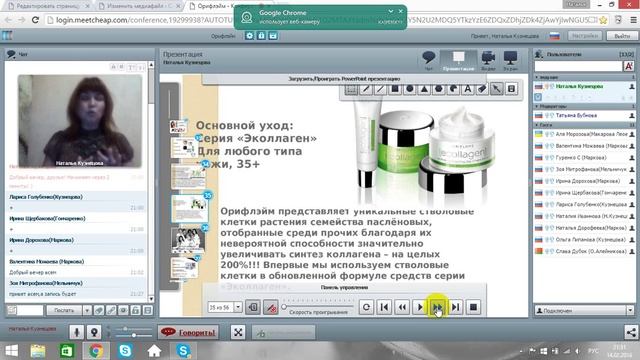
Task: Jump to the last slide
Action: 456,307
